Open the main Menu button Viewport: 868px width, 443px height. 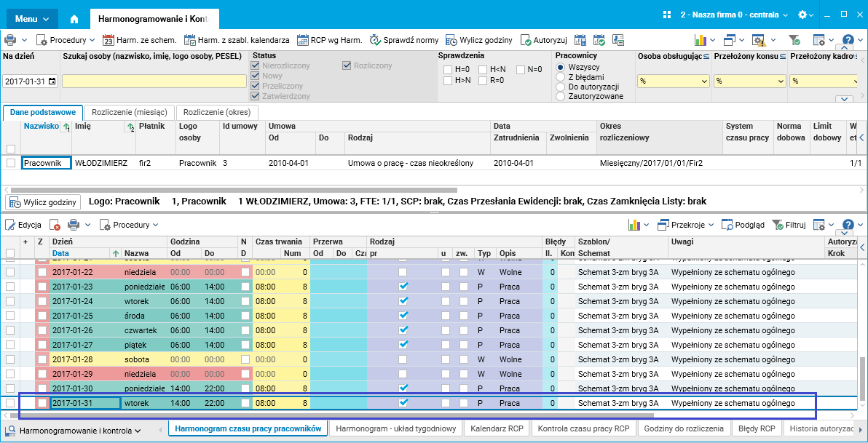click(32, 19)
